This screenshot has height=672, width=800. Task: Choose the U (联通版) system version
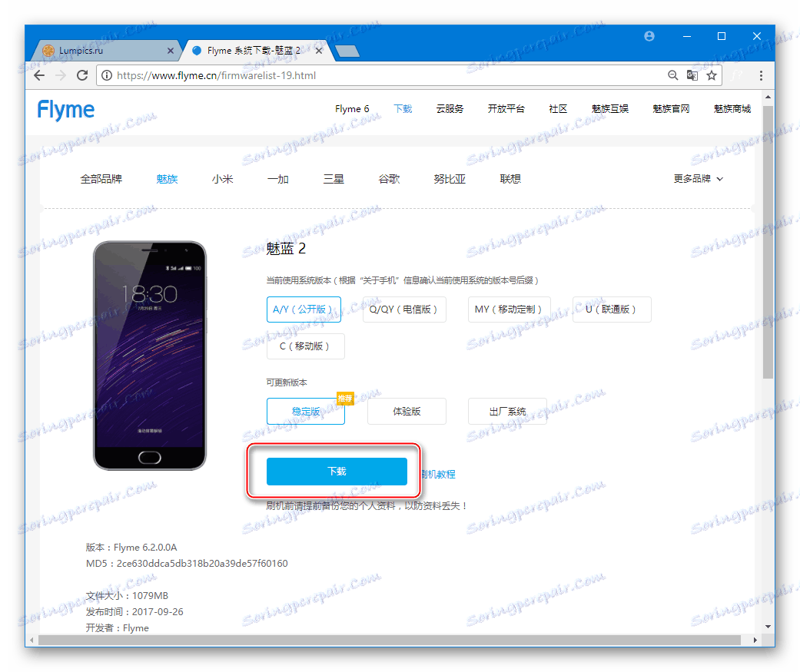612,310
